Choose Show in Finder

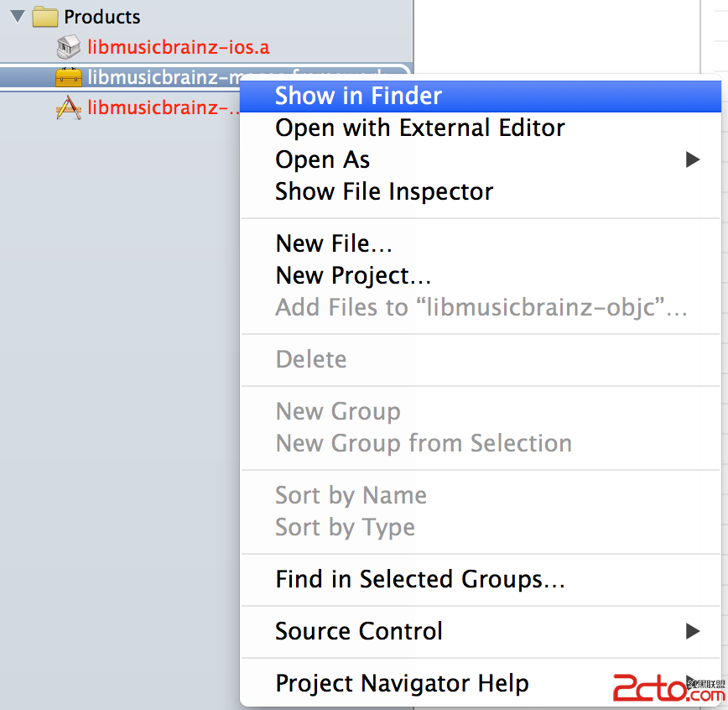pos(358,96)
